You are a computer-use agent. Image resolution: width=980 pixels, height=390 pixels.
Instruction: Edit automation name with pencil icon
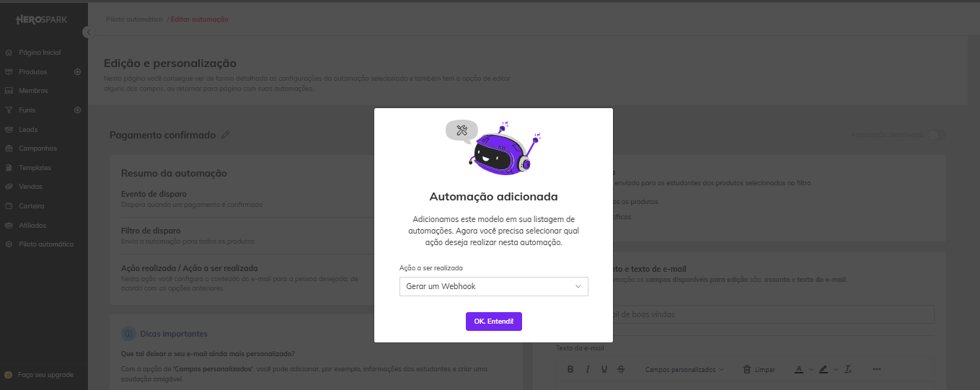point(226,135)
